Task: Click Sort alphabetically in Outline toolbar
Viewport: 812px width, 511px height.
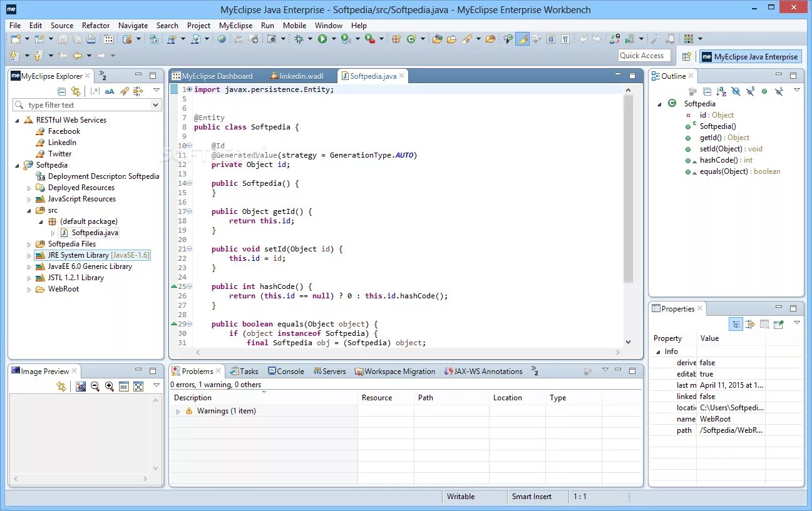Action: point(721,91)
